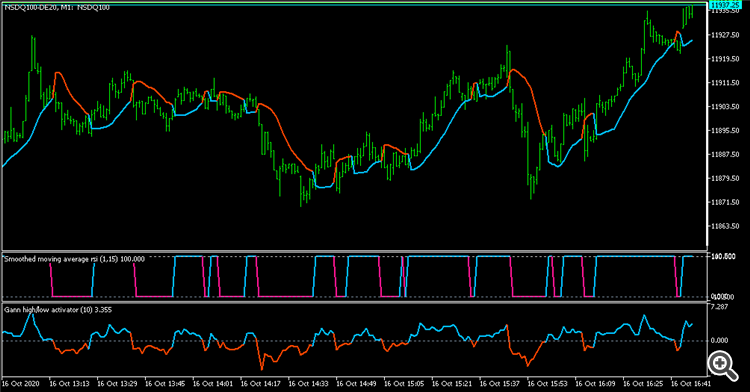Click the 11879.50 price axis label
This screenshot has width=750, height=392.
(x=725, y=178)
